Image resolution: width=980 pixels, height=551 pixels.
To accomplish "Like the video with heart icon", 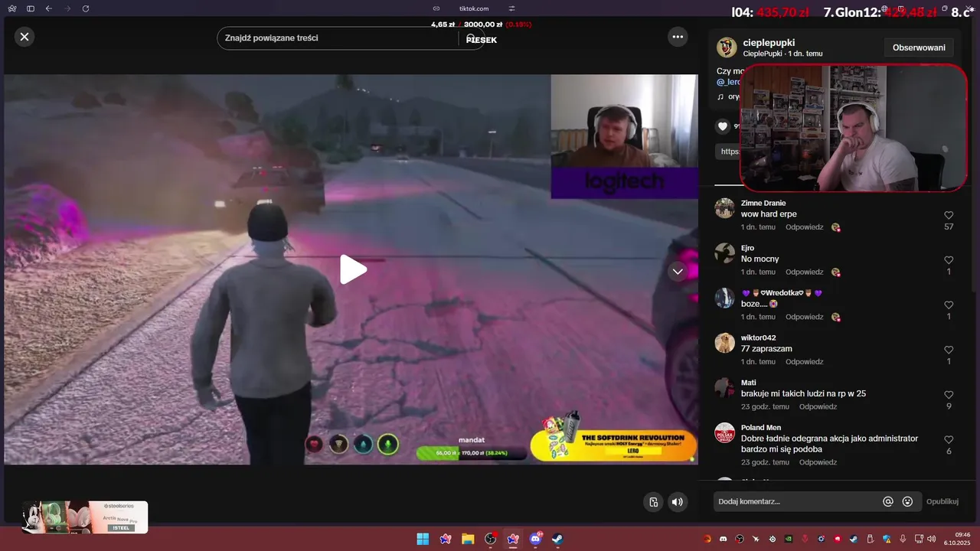I will 723,127.
